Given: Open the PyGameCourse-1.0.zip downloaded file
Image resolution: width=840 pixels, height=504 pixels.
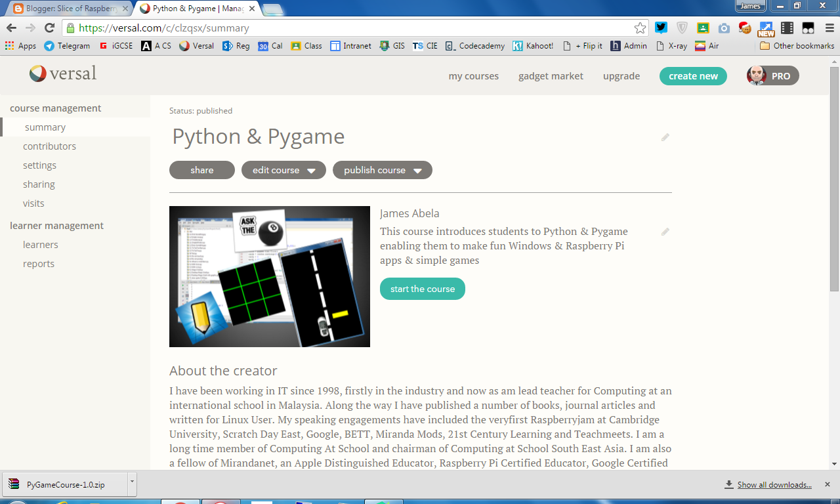Looking at the screenshot, I should pos(64,485).
